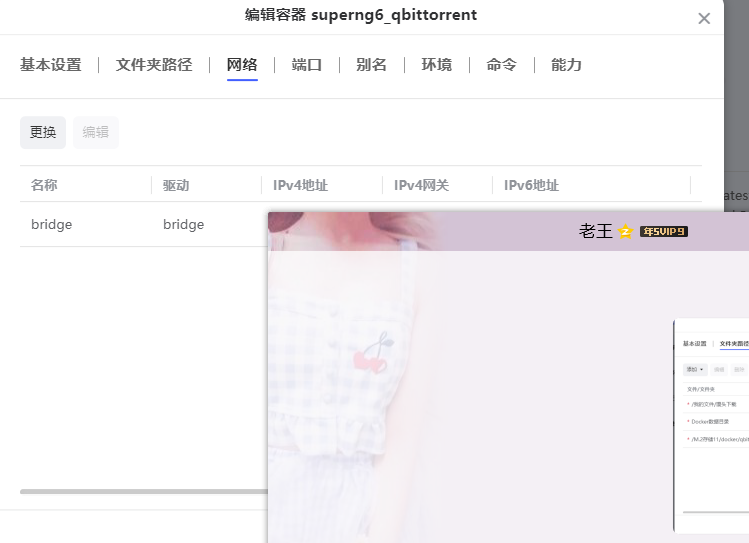Click the IPv4地址 column header
The width and height of the screenshot is (749, 543).
300,185
